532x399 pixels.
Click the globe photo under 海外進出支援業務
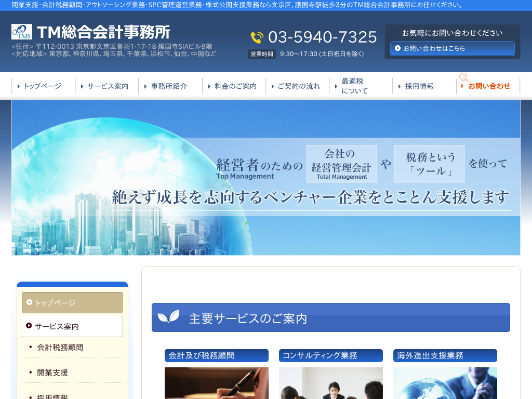point(445,383)
